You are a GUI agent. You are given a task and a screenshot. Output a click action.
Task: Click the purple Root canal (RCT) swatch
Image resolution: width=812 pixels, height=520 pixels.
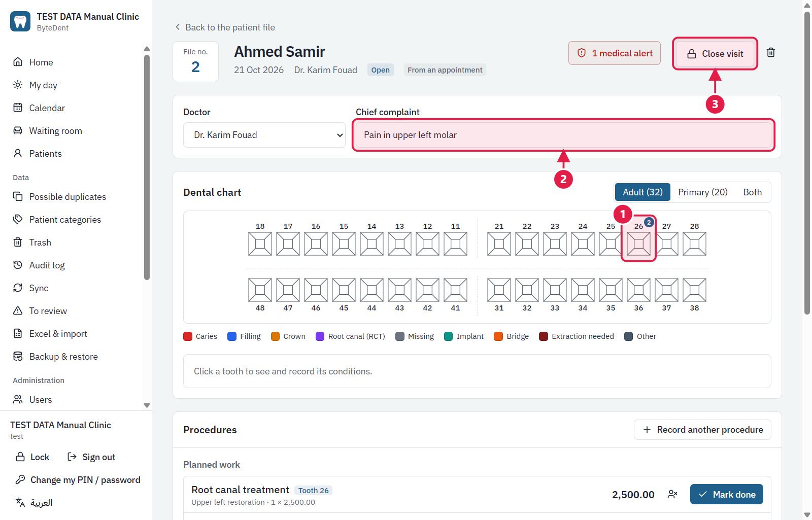[x=320, y=336]
